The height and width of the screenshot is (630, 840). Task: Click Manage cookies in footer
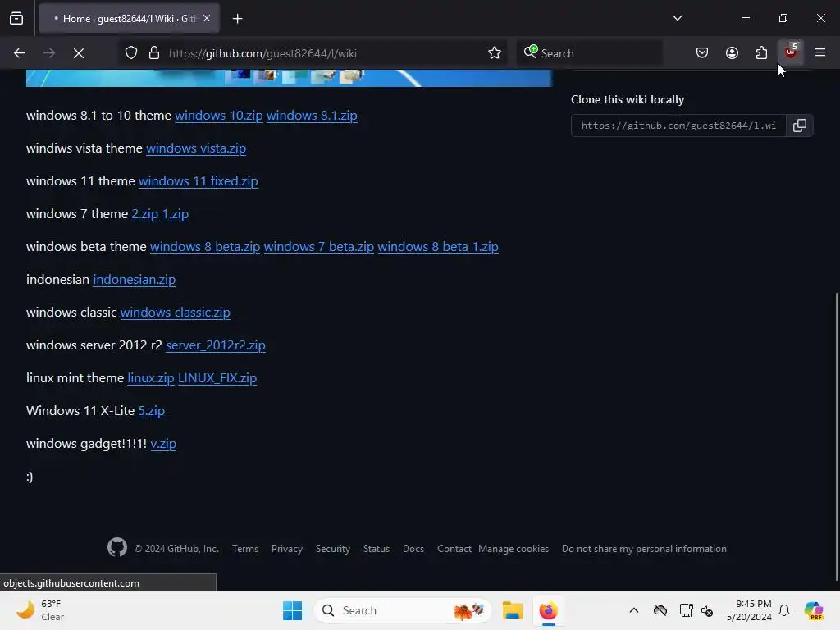click(x=514, y=549)
